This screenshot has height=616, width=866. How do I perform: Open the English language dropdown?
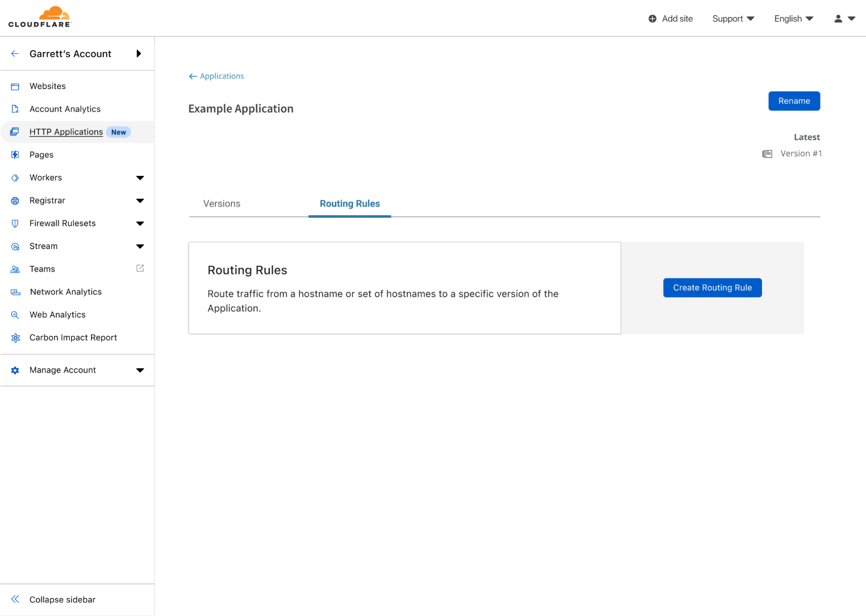point(794,18)
